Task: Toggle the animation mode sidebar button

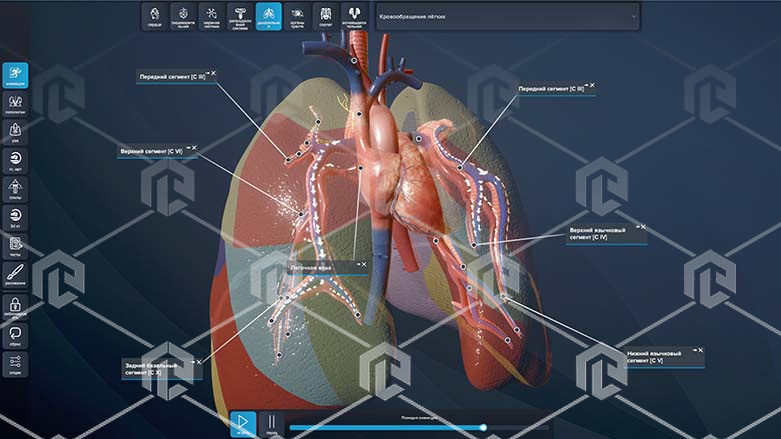Action: (15, 75)
